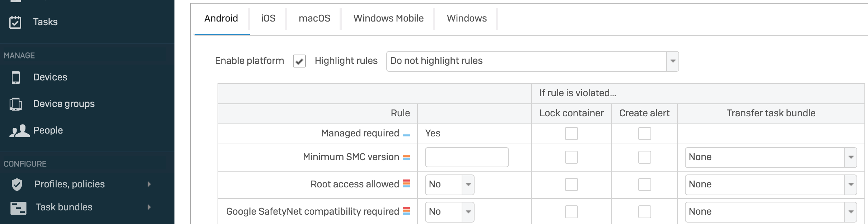Check Lock container for Minimum SMC version
The width and height of the screenshot is (868, 224).
point(571,157)
